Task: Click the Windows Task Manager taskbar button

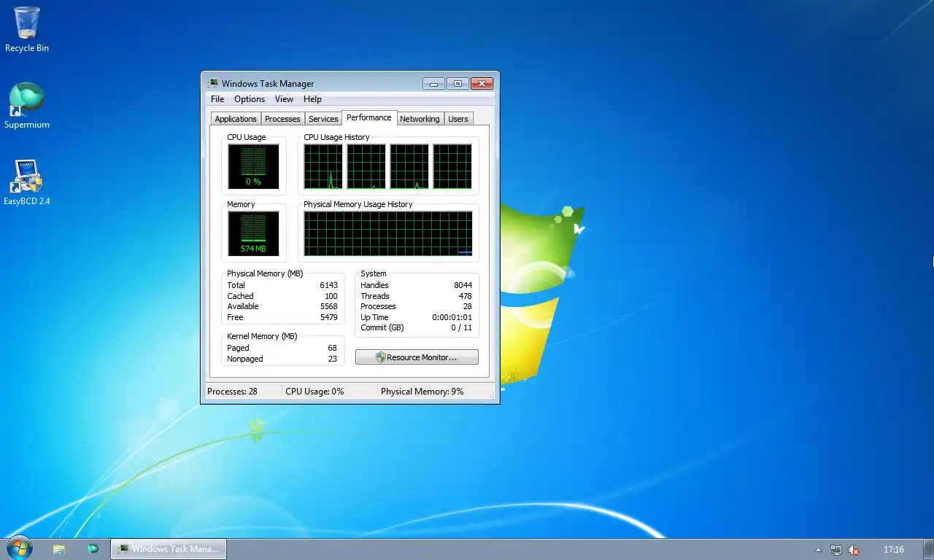Action: tap(169, 549)
